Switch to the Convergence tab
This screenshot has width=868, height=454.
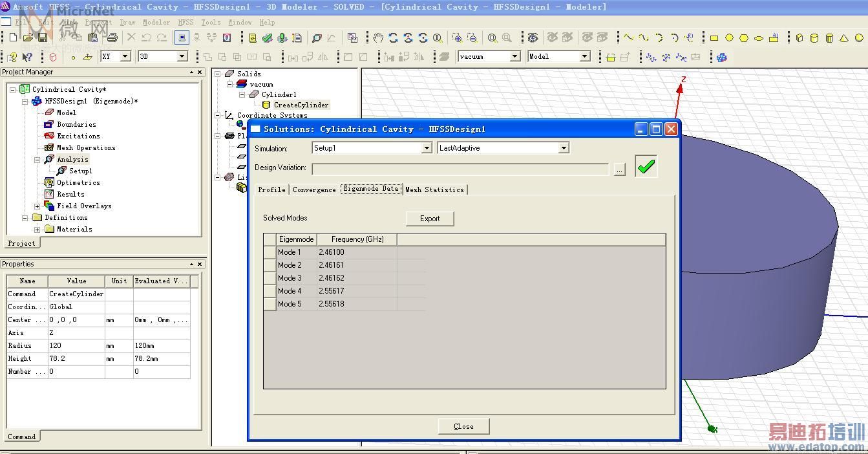pos(314,189)
